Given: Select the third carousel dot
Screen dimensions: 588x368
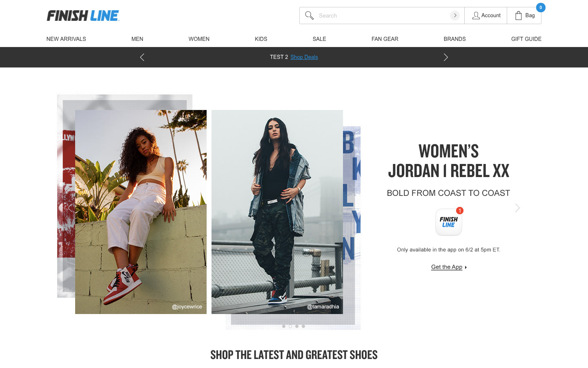Looking at the screenshot, I should coord(297,326).
